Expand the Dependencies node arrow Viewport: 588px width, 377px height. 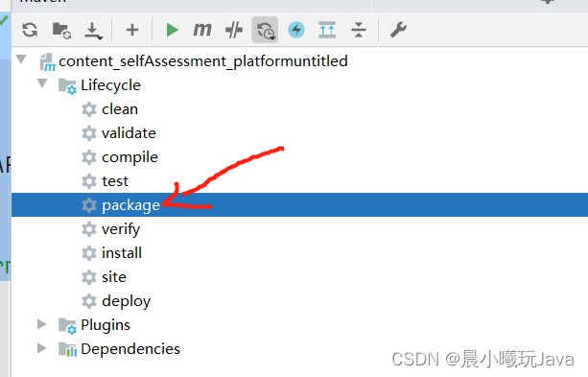[42, 348]
